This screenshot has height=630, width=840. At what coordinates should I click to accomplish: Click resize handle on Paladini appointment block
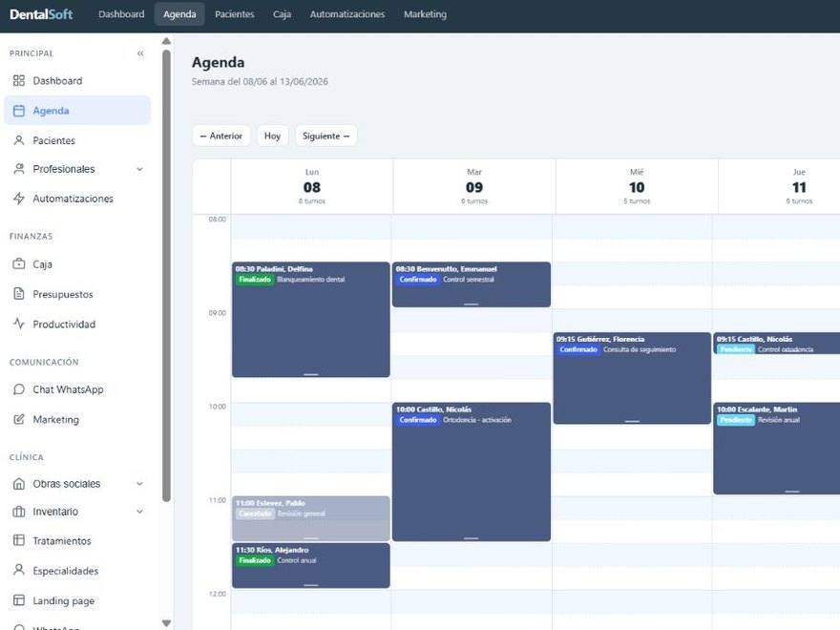(311, 374)
